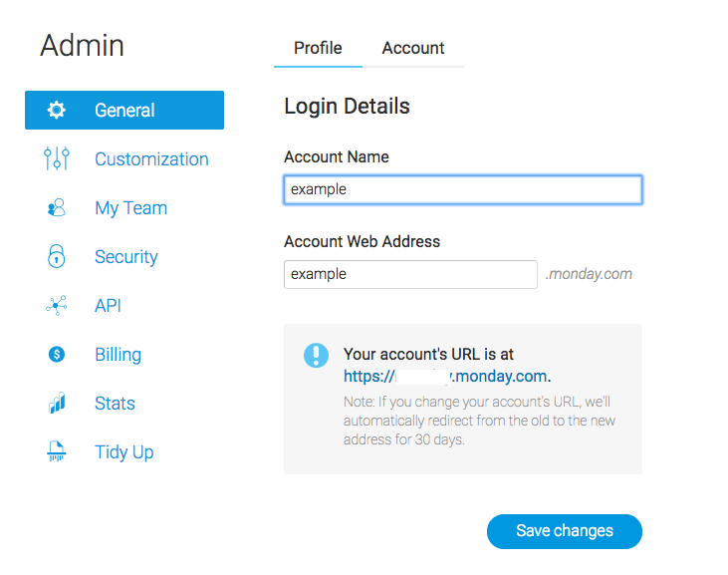Focus the Account Name input field
Image resolution: width=728 pixels, height=575 pixels.
[463, 189]
